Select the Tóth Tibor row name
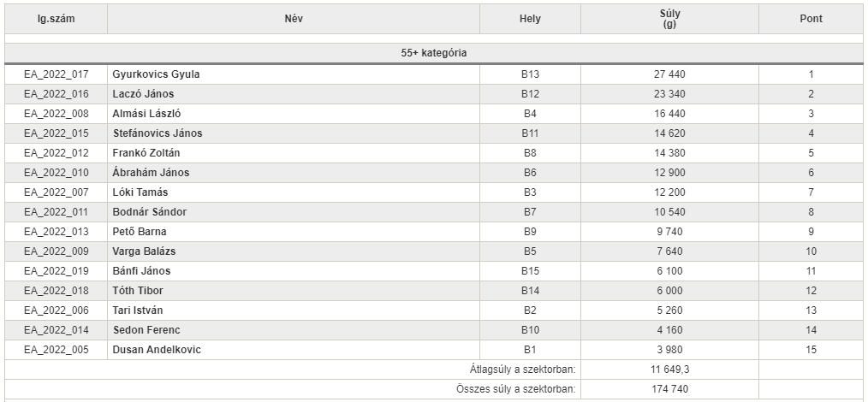Image resolution: width=868 pixels, height=402 pixels. tap(138, 291)
